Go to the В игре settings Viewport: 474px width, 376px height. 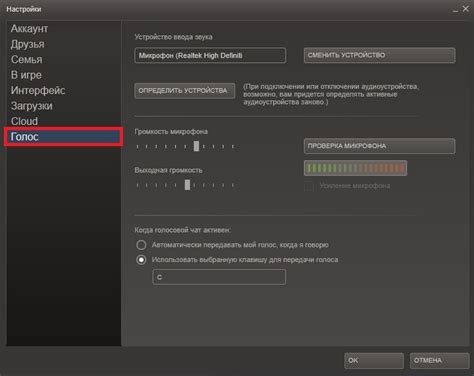coord(26,75)
